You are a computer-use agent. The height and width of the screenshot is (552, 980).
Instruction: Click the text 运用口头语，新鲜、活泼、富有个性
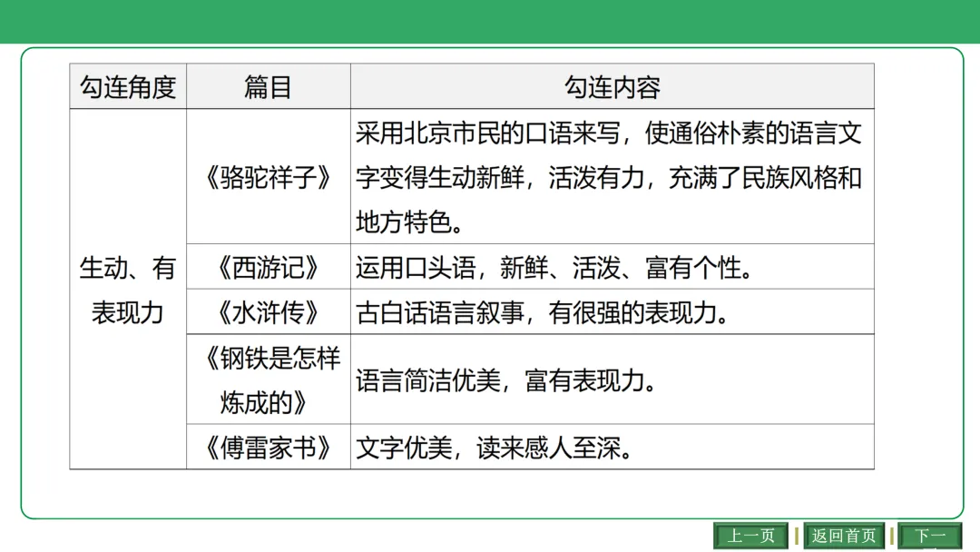pyautogui.click(x=554, y=268)
